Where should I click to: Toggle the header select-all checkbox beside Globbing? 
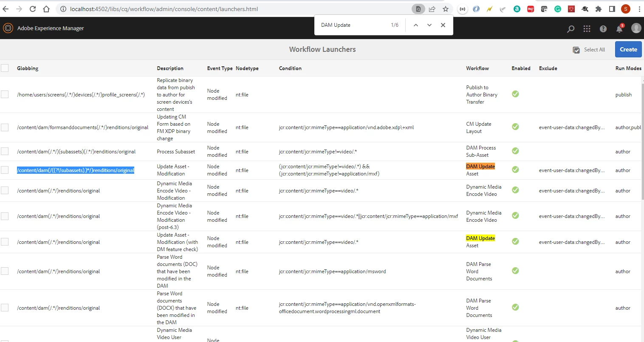coord(5,68)
